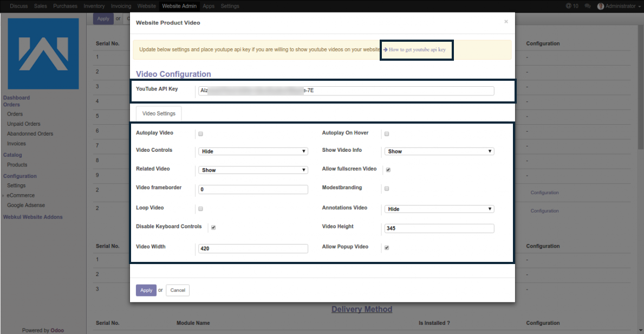Toggle the Allow Popup Video checkbox

387,248
